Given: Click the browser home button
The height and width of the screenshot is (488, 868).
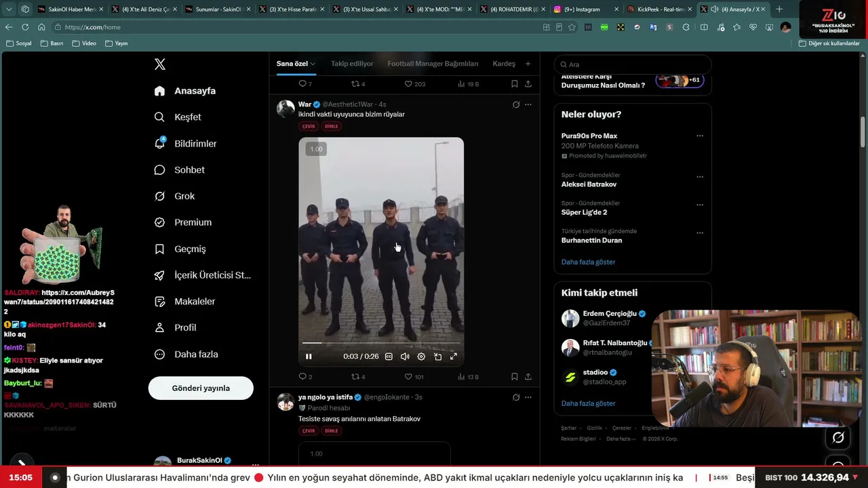Looking at the screenshot, I should pyautogui.click(x=41, y=27).
